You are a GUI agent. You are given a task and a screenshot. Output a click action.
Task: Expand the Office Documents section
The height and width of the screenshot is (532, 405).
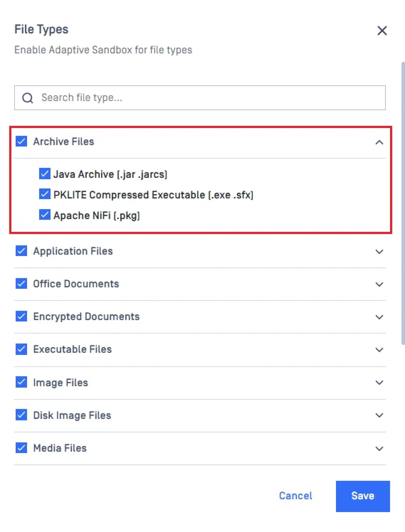coord(379,284)
